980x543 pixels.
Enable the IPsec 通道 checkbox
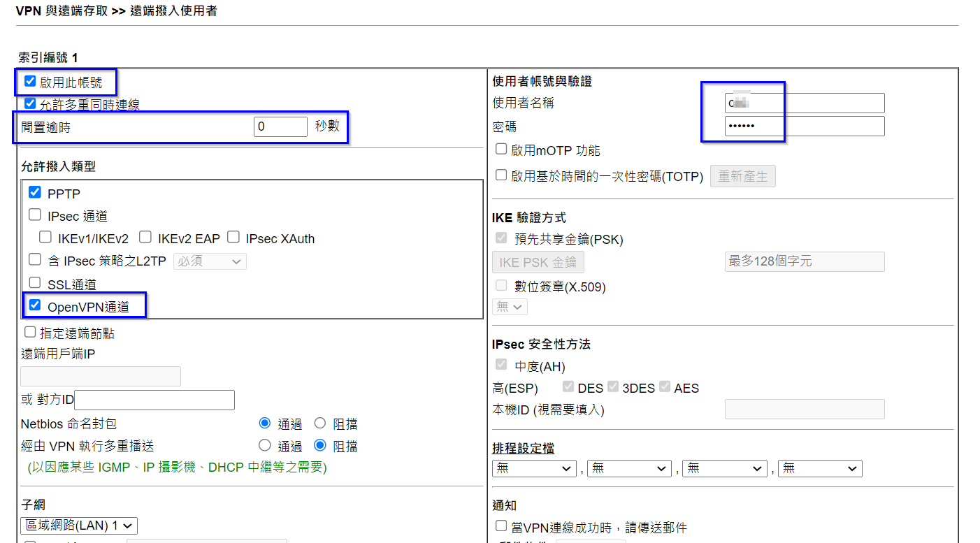[35, 215]
